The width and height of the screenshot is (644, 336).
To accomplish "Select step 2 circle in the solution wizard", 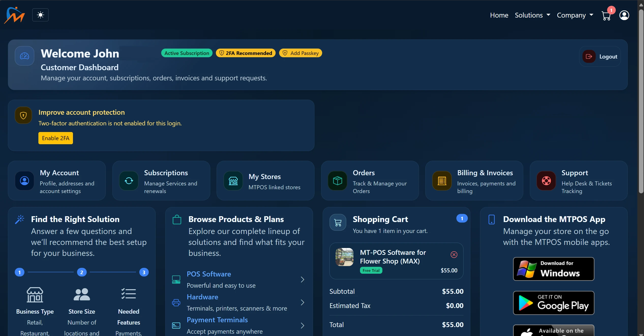I will pos(82,272).
